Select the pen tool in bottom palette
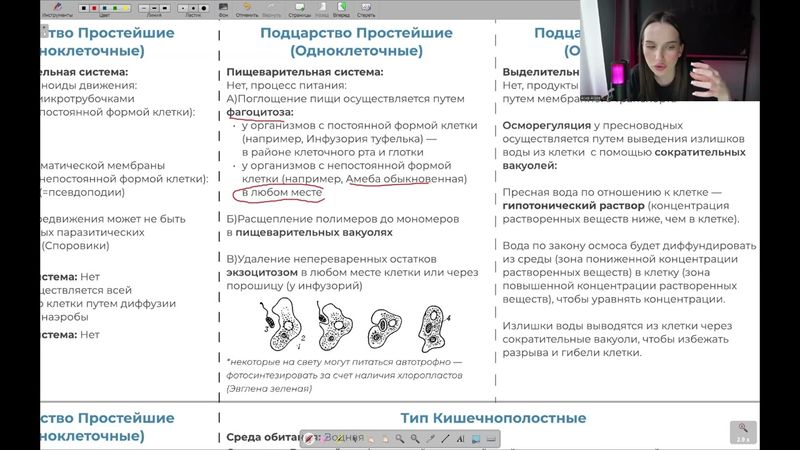Viewport: 800px width, 450px height. [x=309, y=439]
